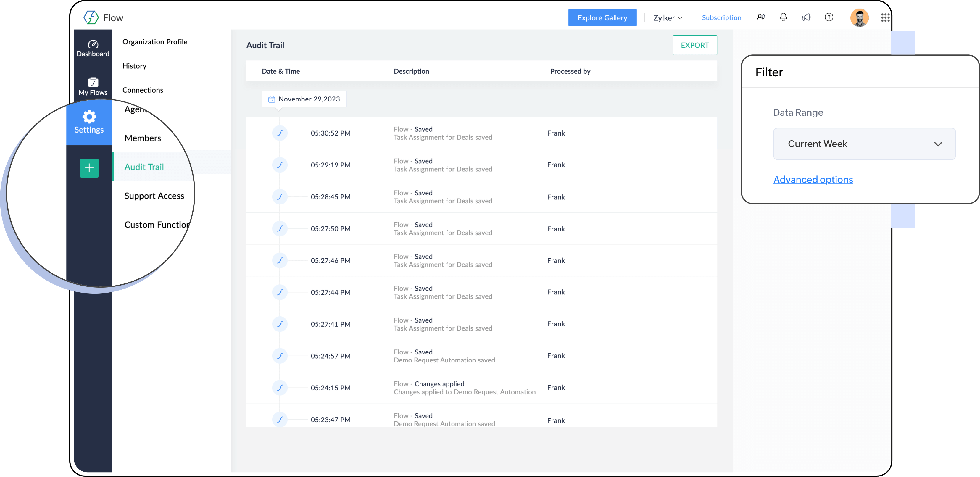Click the EXPORT button
Image resolution: width=980 pixels, height=477 pixels.
pyautogui.click(x=695, y=45)
